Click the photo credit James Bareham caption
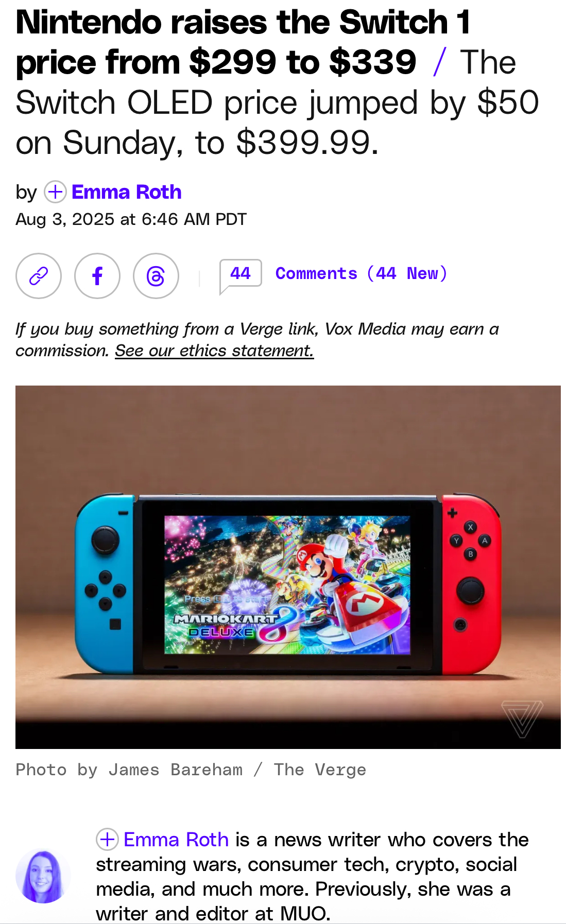Viewport: 566px width, 924px height. coord(191,770)
